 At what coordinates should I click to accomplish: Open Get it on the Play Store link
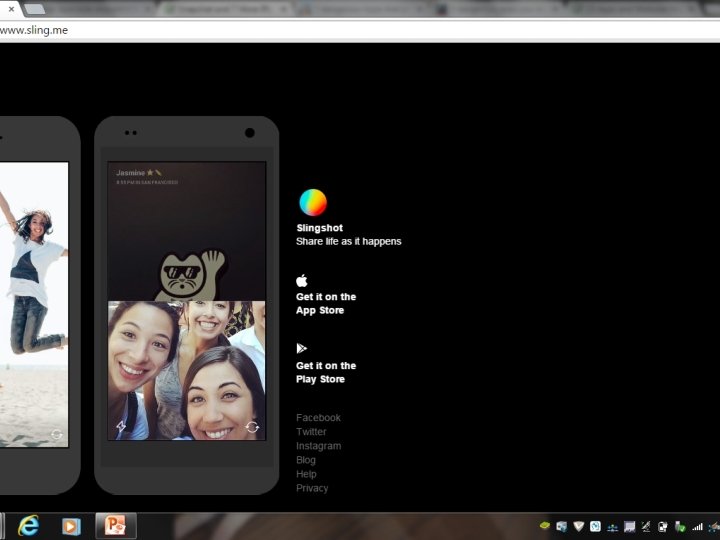coord(326,372)
